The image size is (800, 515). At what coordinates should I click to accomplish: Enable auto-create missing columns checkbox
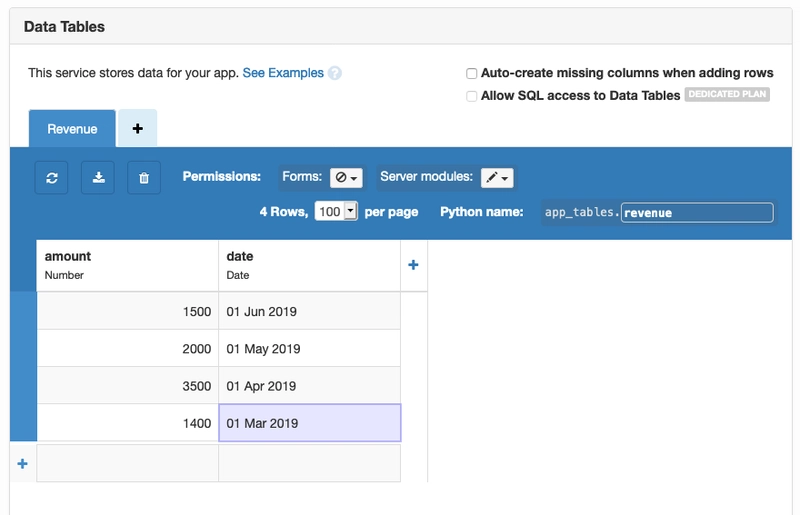point(471,73)
